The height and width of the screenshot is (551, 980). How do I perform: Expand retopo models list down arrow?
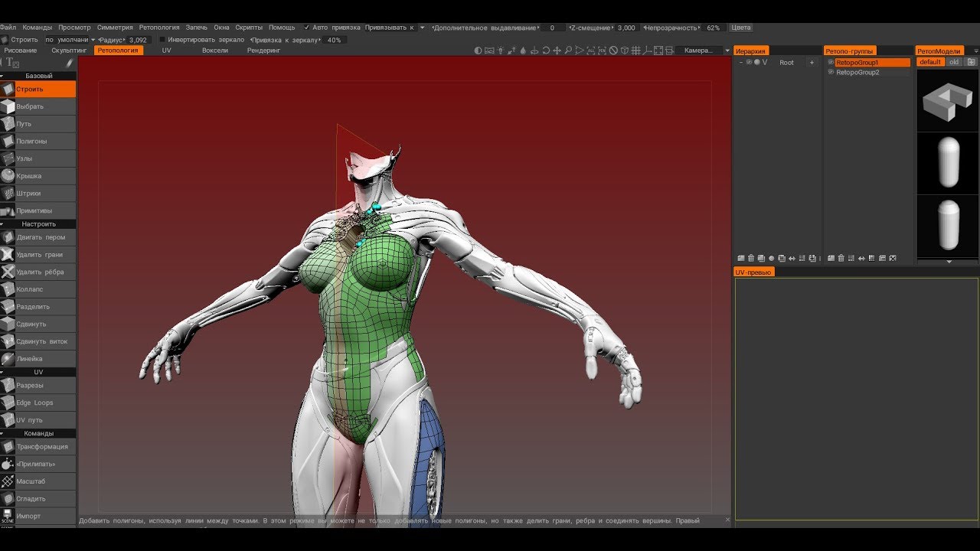point(949,262)
